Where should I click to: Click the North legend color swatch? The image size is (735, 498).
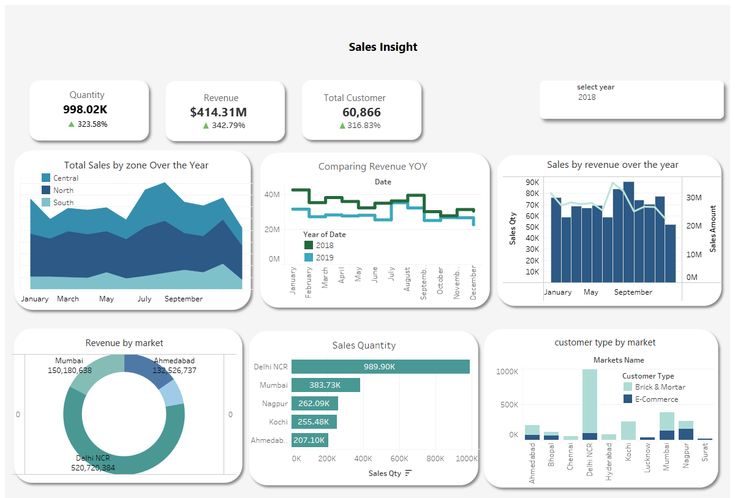(46, 190)
